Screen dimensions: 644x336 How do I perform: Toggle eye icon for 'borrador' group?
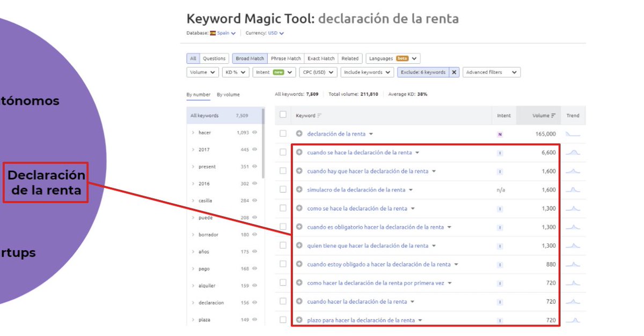click(255, 235)
